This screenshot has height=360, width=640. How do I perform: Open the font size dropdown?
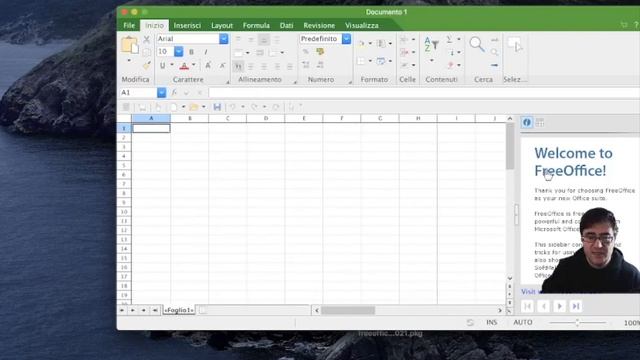point(178,52)
